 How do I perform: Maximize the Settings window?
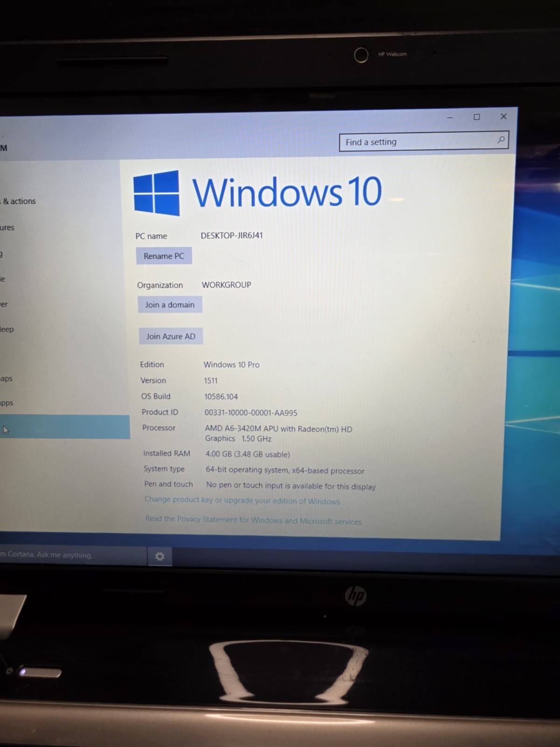click(x=477, y=117)
